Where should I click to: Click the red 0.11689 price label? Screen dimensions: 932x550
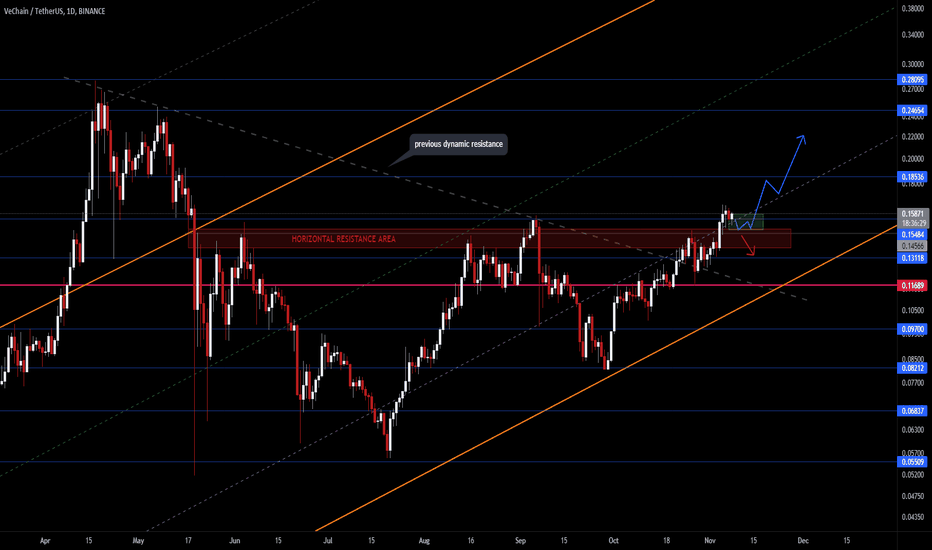pyautogui.click(x=912, y=286)
